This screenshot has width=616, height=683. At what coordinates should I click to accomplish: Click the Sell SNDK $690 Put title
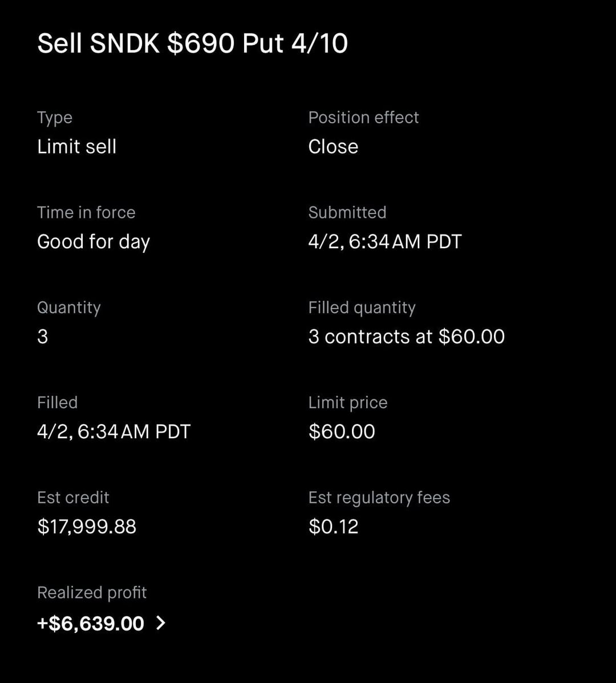coord(192,43)
